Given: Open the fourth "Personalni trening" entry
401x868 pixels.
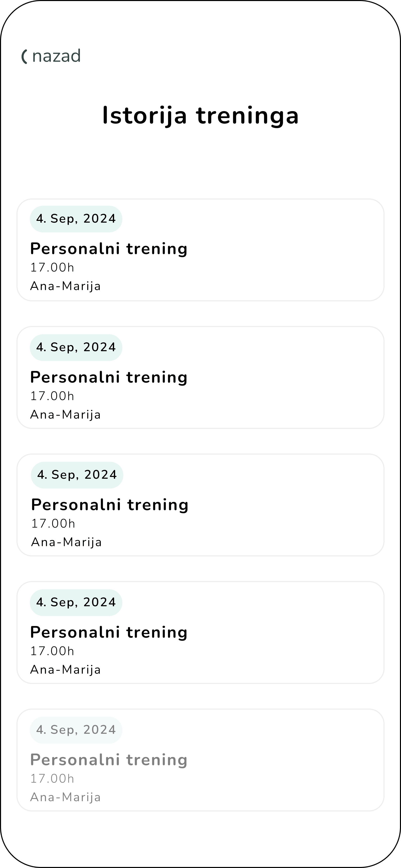Looking at the screenshot, I should (x=109, y=632).
